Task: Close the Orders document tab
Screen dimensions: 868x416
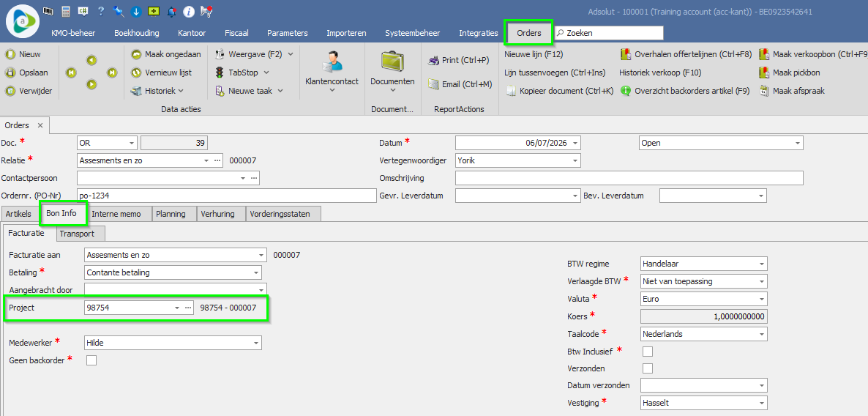Action: click(40, 125)
